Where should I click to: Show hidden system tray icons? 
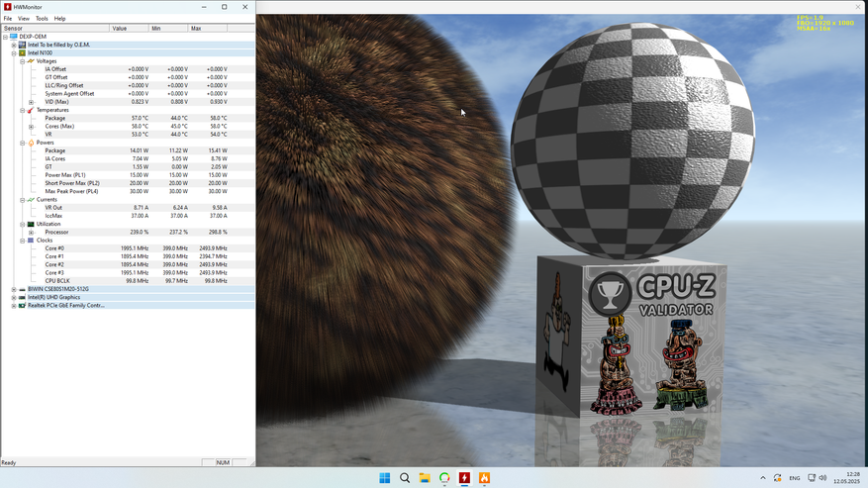[763, 477]
